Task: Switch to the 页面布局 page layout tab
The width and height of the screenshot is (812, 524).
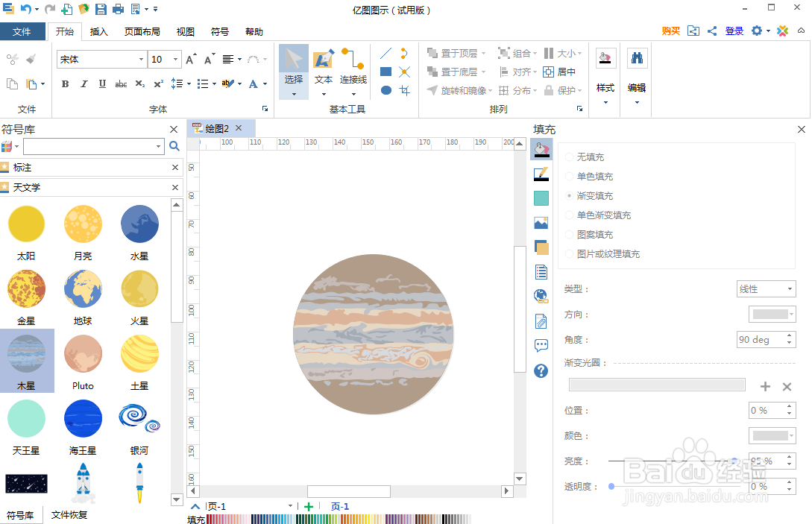Action: tap(142, 31)
